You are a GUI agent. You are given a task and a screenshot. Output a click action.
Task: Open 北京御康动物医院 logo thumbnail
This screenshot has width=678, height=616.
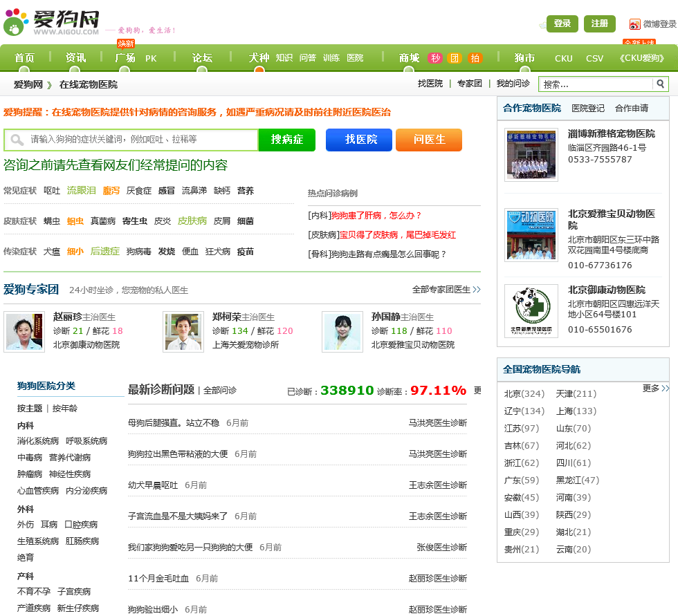(531, 310)
